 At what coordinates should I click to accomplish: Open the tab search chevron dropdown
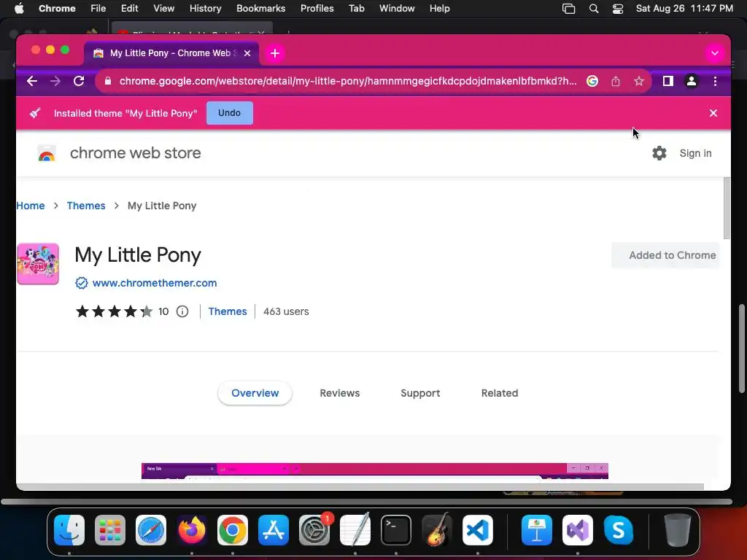click(714, 53)
